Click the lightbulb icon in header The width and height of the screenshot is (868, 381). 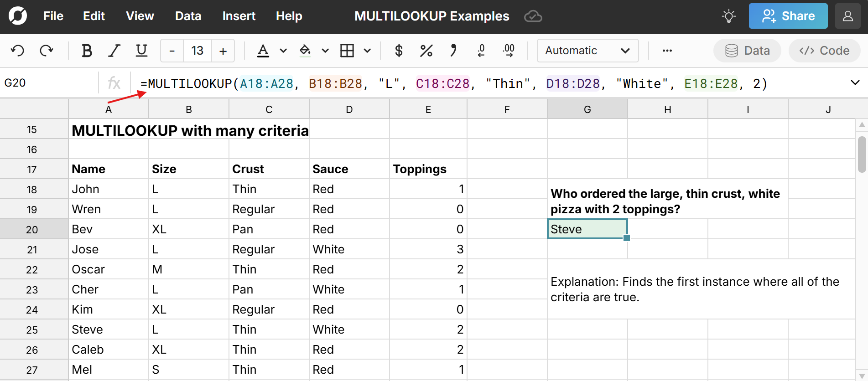728,16
